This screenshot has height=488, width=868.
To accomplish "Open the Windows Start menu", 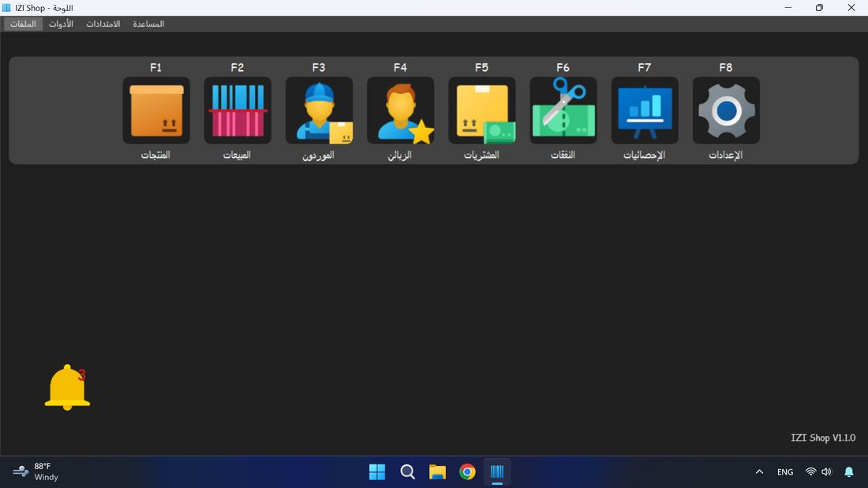I will 377,471.
